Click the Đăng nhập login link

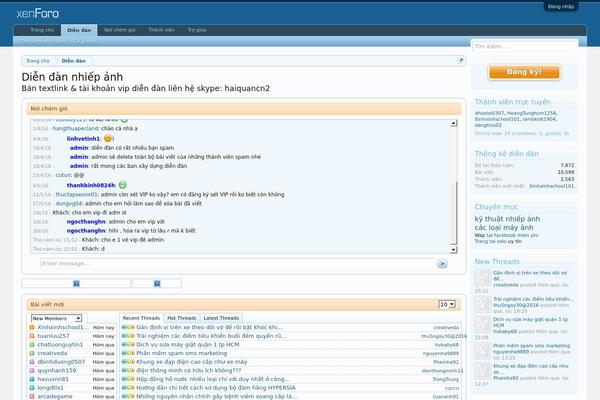point(561,7)
